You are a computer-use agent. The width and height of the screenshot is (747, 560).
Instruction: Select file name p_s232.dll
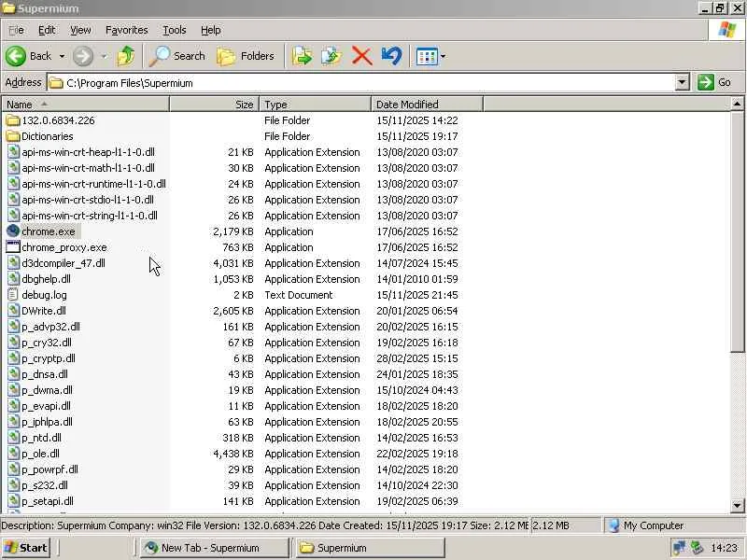45,485
